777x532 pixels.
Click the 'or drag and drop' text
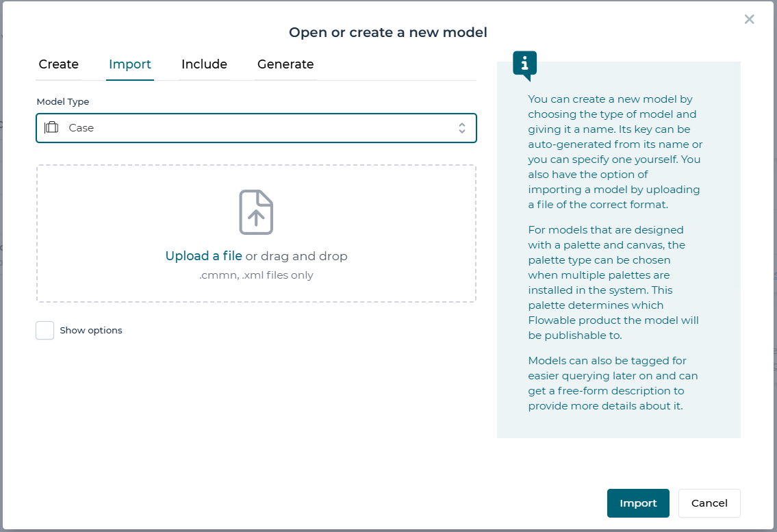(x=296, y=256)
